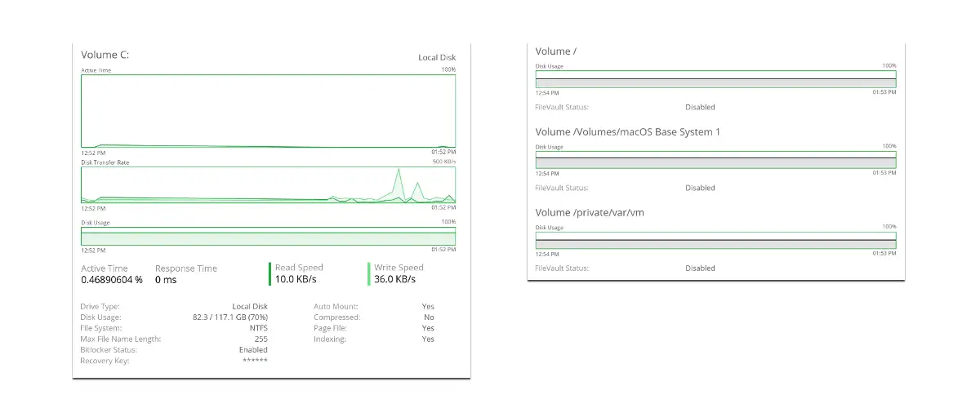Click the "Auto Mount:" label
The image size is (980, 417).
[x=336, y=307]
